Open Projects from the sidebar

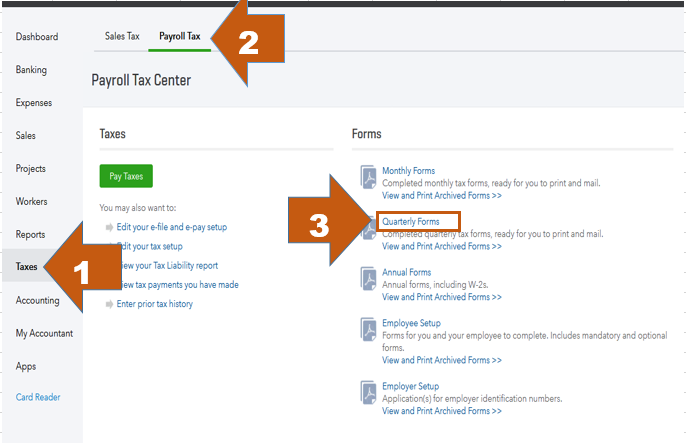[31, 169]
